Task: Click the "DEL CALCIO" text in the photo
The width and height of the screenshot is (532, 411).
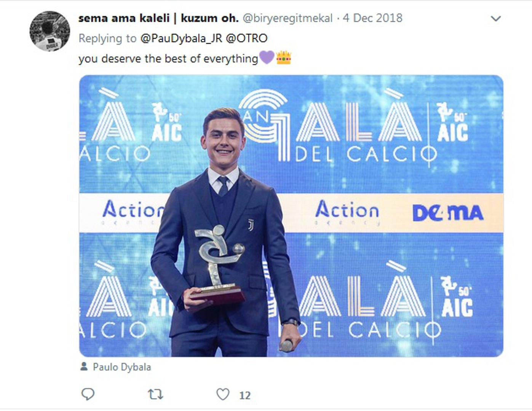Action: tap(366, 155)
